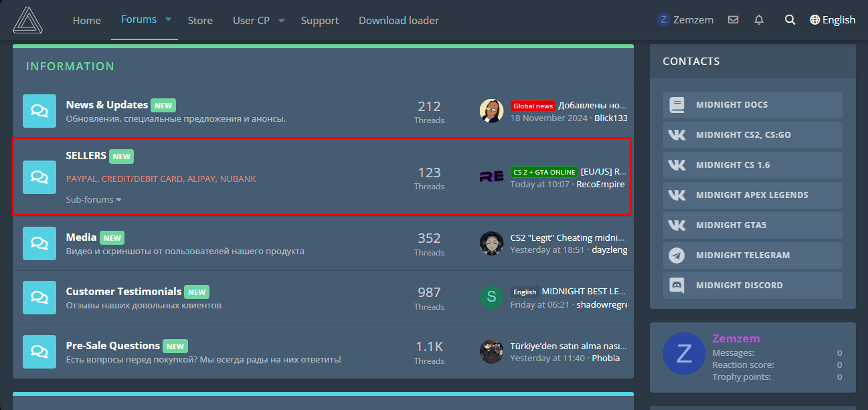Open the English language selector
Viewport: 868px width, 410px height.
pyautogui.click(x=833, y=20)
